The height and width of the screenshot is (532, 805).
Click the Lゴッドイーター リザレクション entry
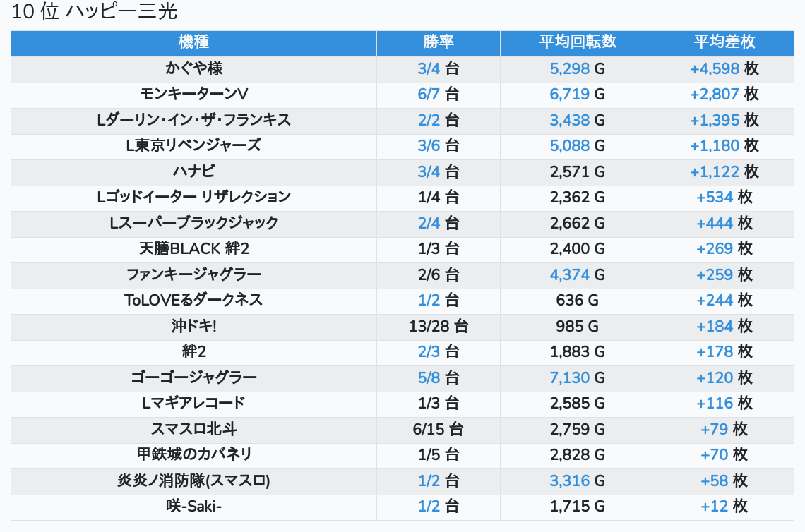click(x=193, y=197)
